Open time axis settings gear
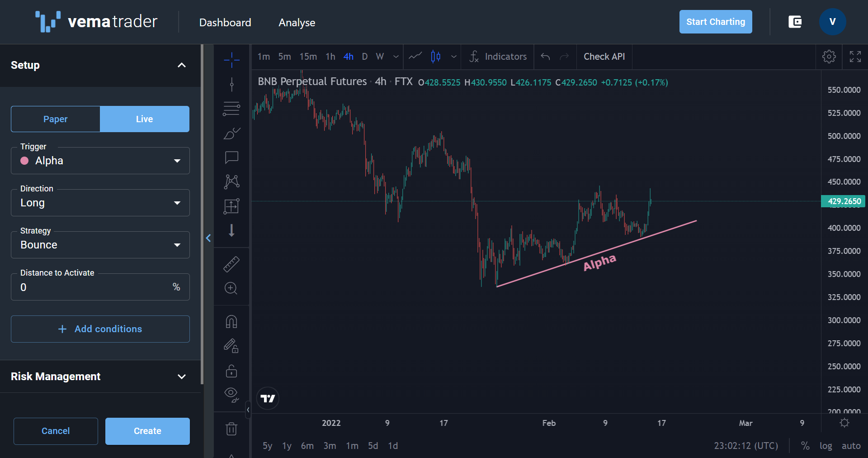This screenshot has height=458, width=868. pyautogui.click(x=844, y=423)
